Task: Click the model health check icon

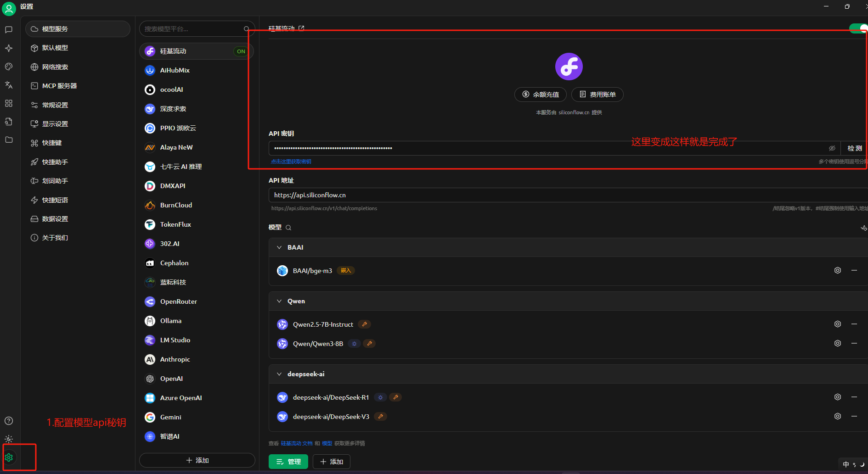Action: (863, 228)
